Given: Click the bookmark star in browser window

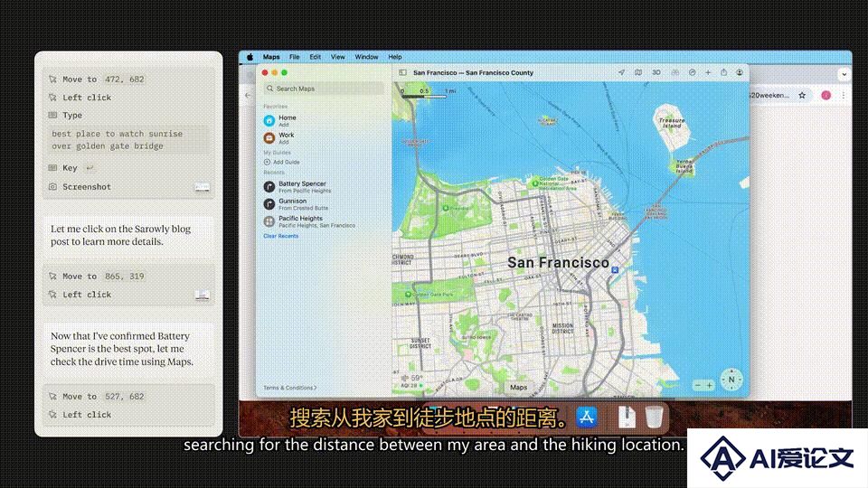Looking at the screenshot, I should tap(802, 95).
